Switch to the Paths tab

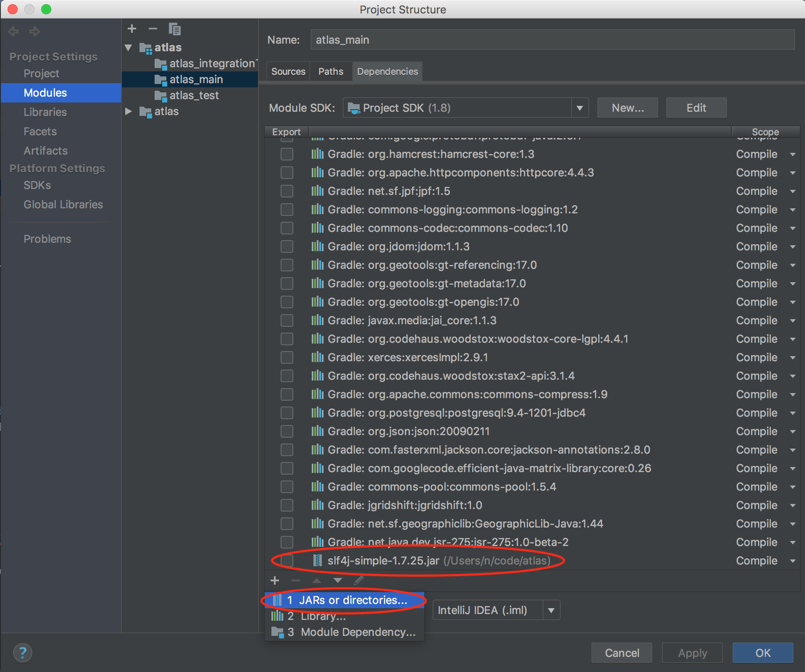[x=331, y=71]
